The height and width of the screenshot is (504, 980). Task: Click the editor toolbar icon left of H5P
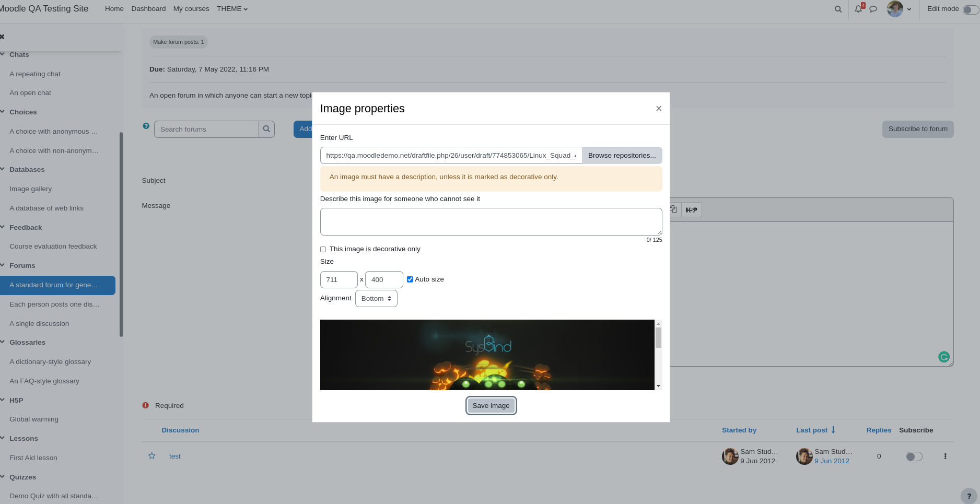674,209
